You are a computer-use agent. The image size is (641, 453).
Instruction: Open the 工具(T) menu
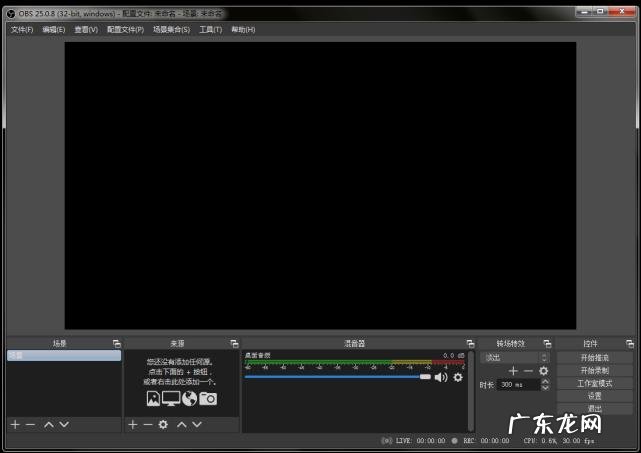210,30
